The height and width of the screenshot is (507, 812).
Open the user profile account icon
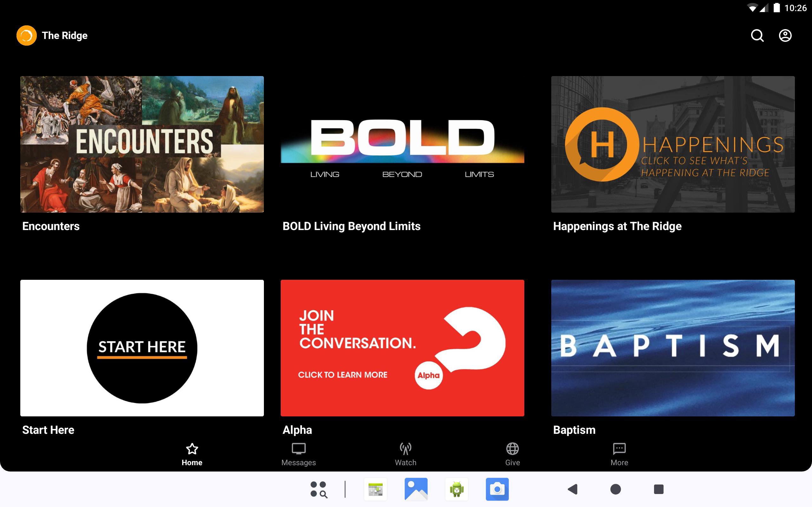(785, 35)
